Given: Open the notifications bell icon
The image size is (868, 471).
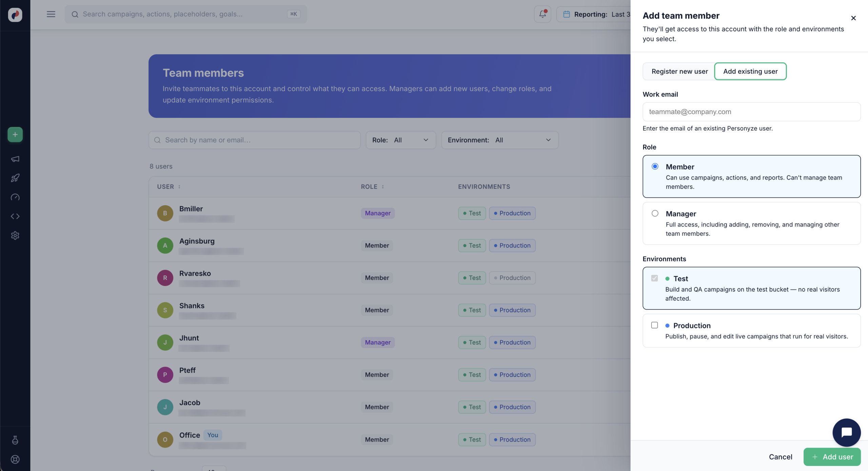Looking at the screenshot, I should 542,14.
